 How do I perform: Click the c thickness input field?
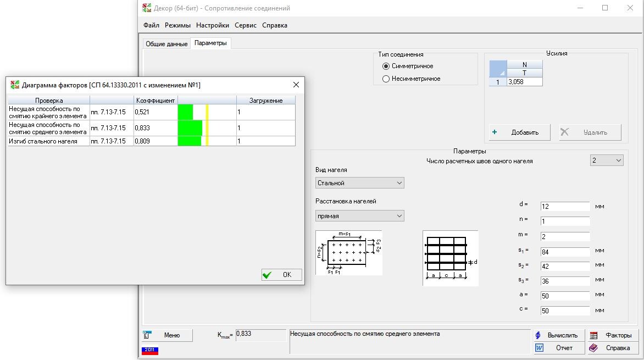click(565, 311)
